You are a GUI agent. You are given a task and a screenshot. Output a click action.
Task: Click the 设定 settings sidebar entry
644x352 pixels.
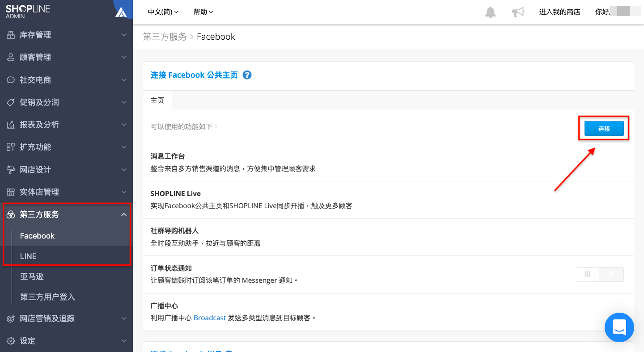click(27, 340)
